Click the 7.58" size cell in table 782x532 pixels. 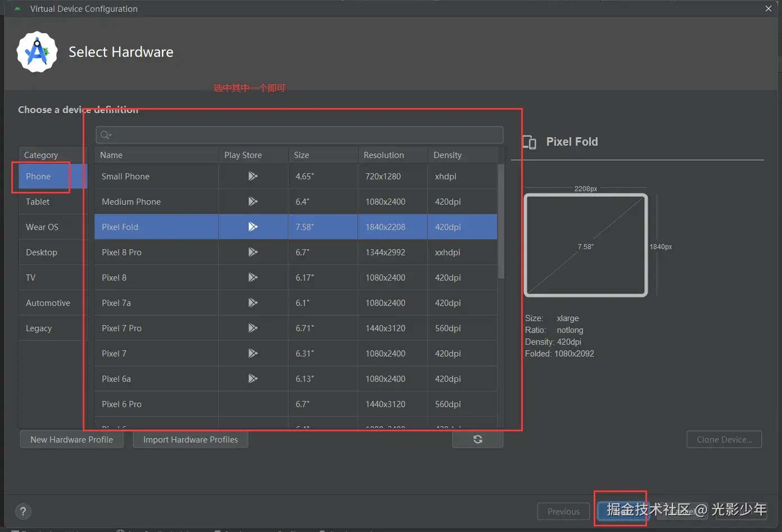pyautogui.click(x=323, y=227)
